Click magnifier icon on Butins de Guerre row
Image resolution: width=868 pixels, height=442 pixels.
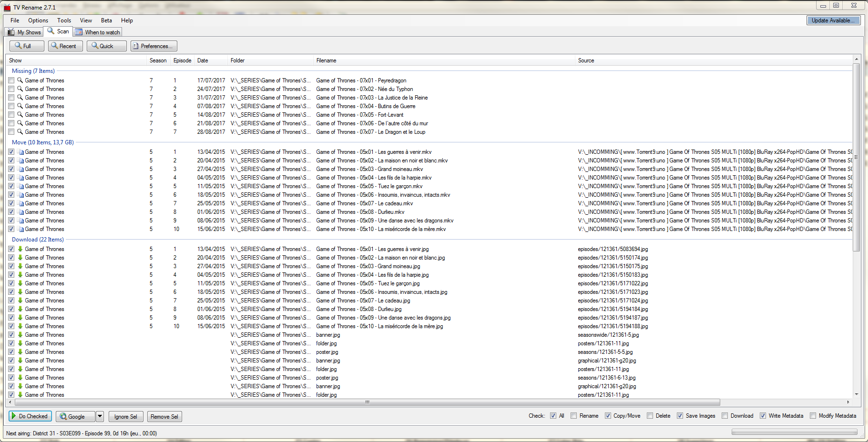[x=20, y=106]
